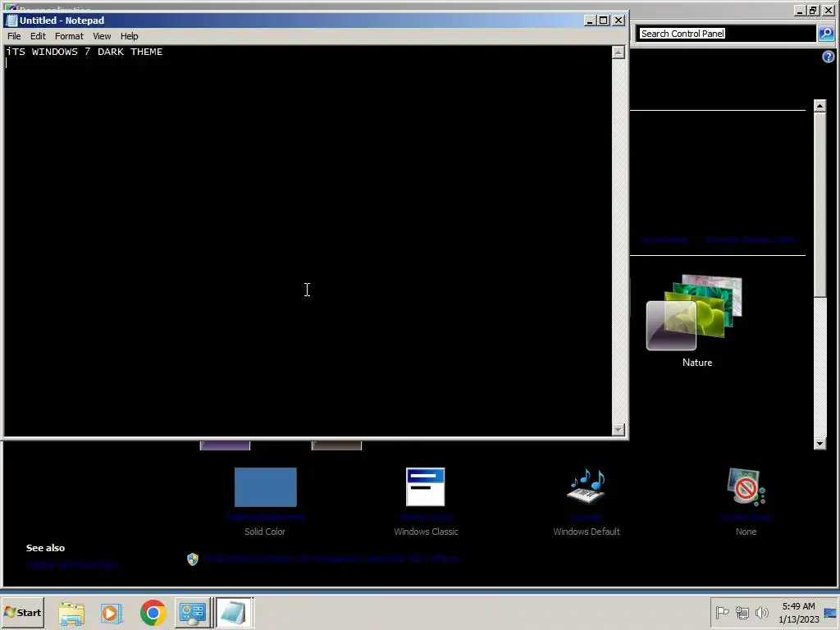Image resolution: width=840 pixels, height=630 pixels.
Task: Switch to Notepad taskbar button
Action: 235,613
